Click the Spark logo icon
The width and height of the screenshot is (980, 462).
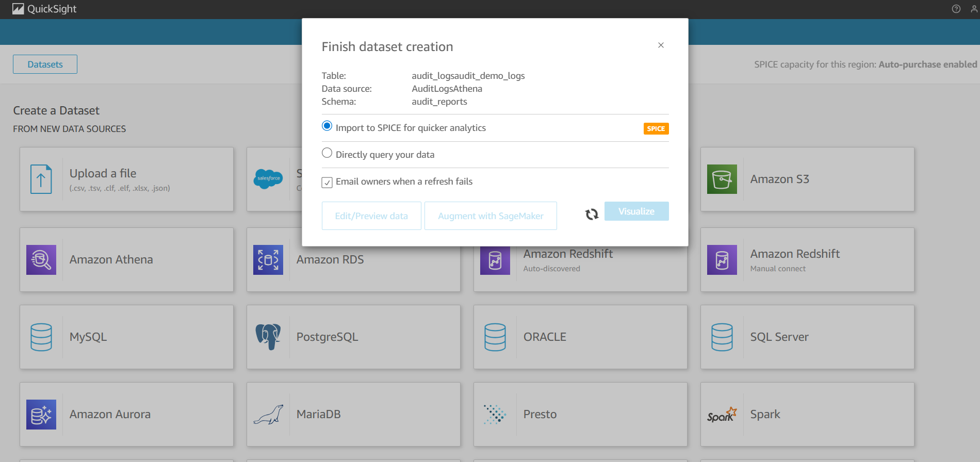(x=722, y=415)
